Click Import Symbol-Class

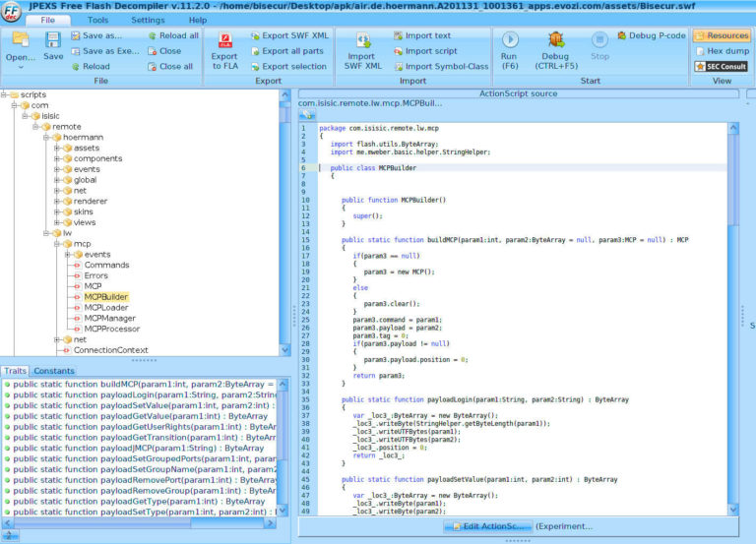(x=441, y=67)
